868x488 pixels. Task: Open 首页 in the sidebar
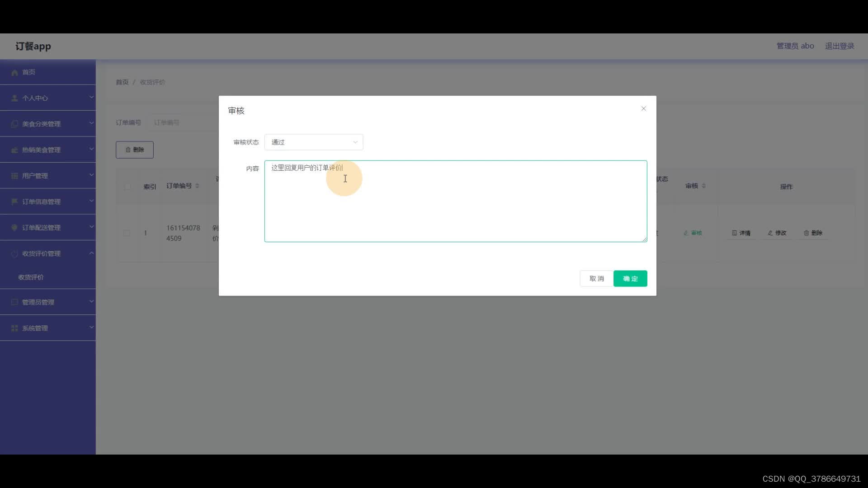point(48,72)
